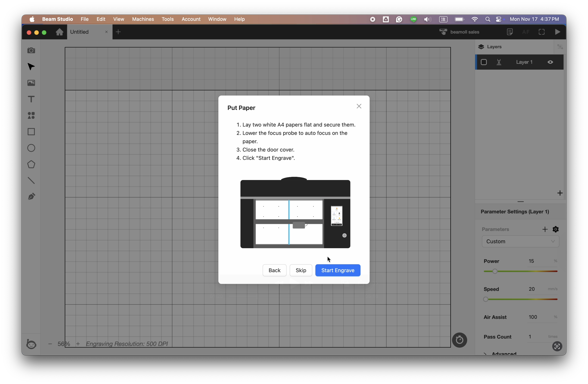Click the Grammarly menu bar icon
This screenshot has height=384, width=588.
(399, 19)
